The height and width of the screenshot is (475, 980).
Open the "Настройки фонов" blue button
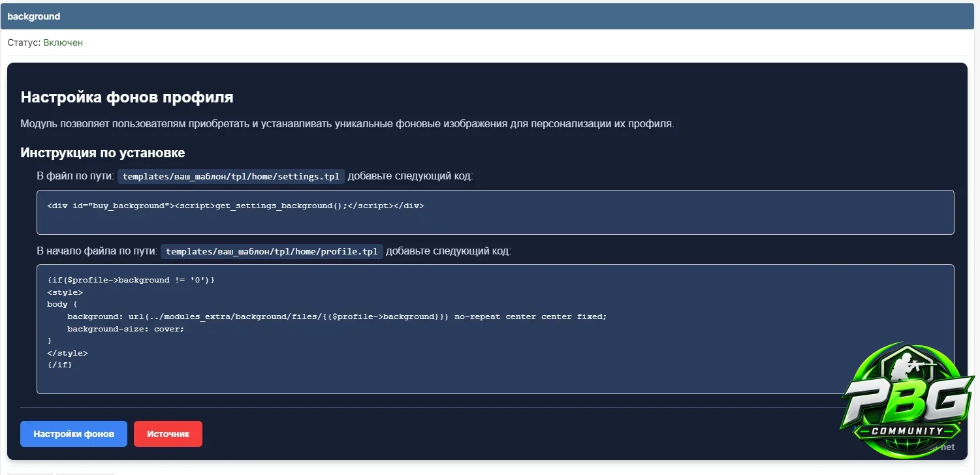click(74, 434)
